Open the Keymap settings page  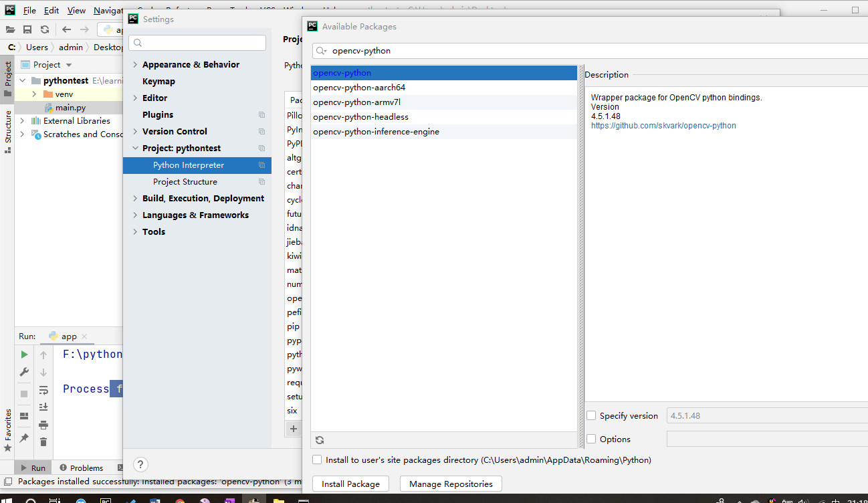158,81
